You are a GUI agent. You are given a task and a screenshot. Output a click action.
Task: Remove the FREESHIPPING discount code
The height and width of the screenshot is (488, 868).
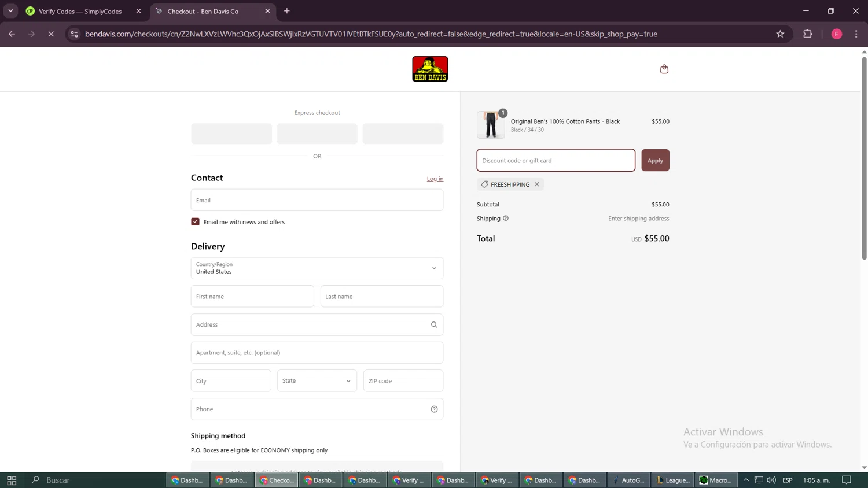tap(537, 184)
